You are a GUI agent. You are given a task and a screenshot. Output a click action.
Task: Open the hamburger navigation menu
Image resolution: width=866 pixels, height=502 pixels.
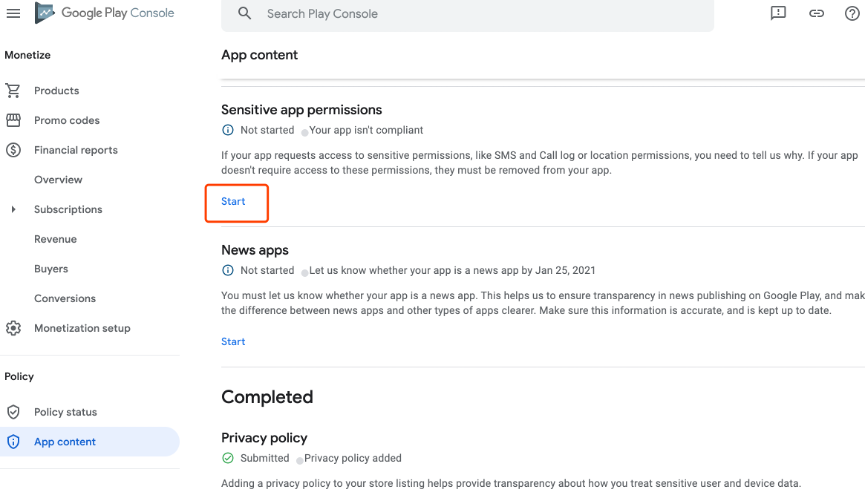pos(13,13)
